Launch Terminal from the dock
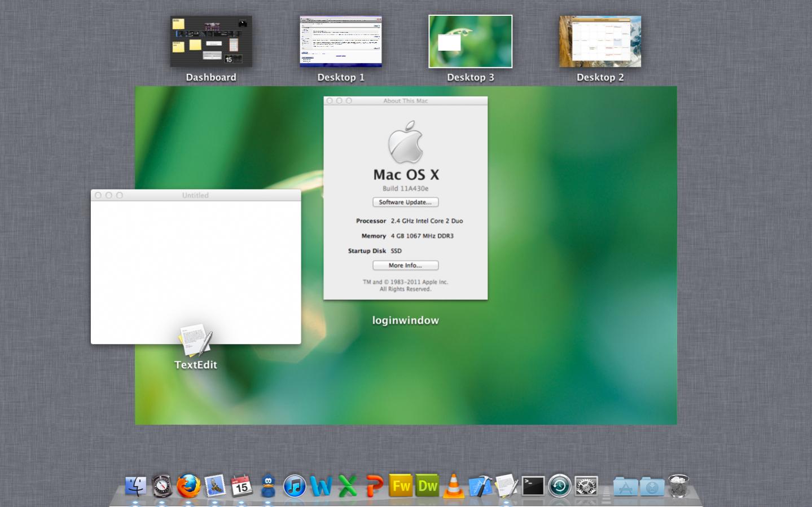This screenshot has height=507, width=812. click(533, 486)
